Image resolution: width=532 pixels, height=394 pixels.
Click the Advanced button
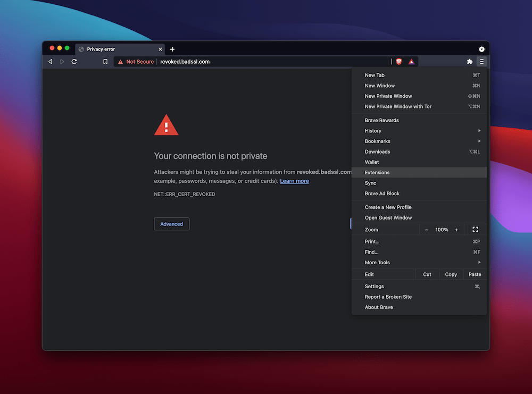pyautogui.click(x=171, y=224)
